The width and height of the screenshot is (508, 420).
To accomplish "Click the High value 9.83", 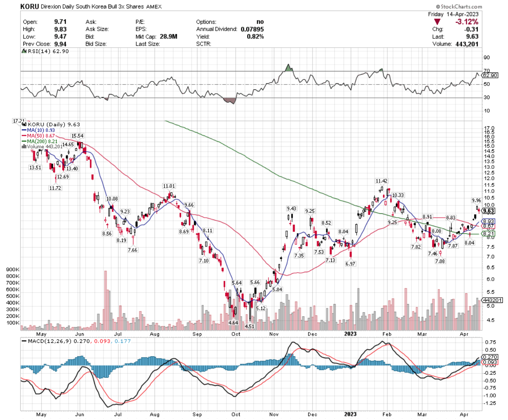I will [x=60, y=29].
